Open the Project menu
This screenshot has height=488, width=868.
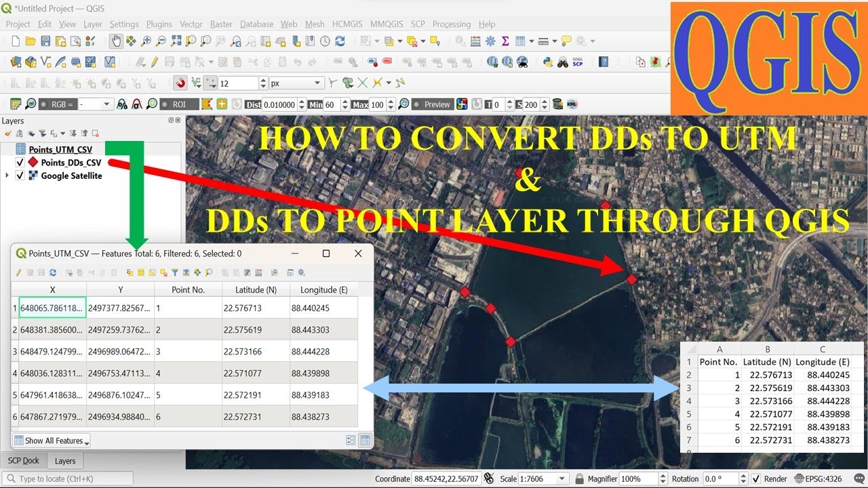[18, 24]
